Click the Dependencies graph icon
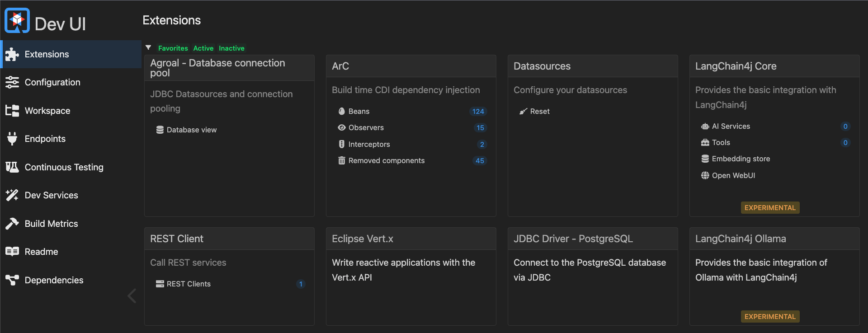 (x=12, y=280)
